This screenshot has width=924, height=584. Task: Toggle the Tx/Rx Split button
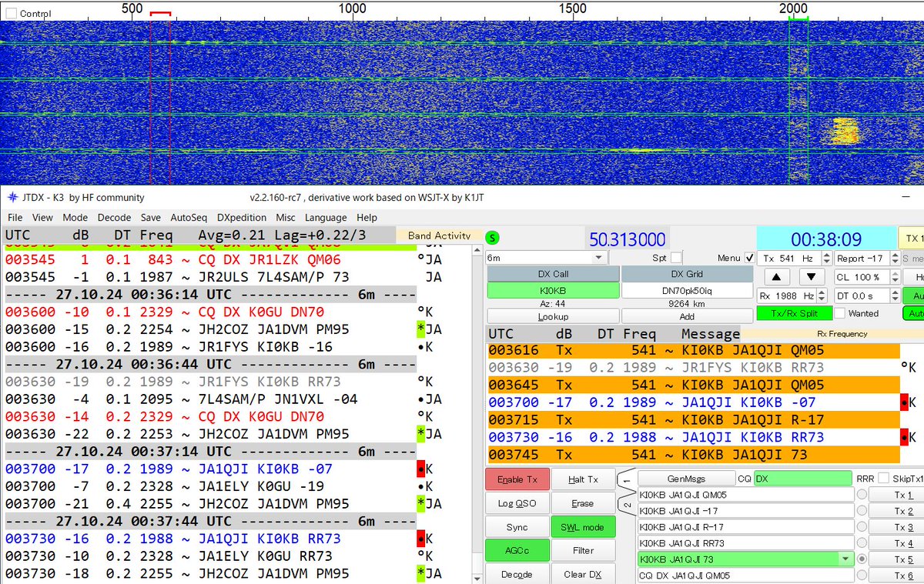(793, 314)
